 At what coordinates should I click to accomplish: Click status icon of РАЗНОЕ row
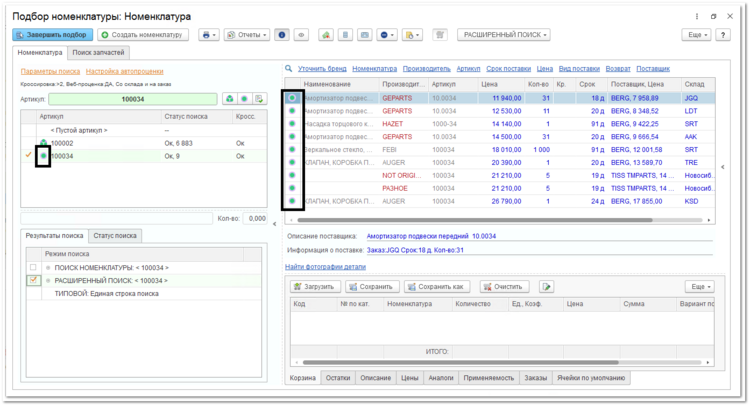click(292, 188)
